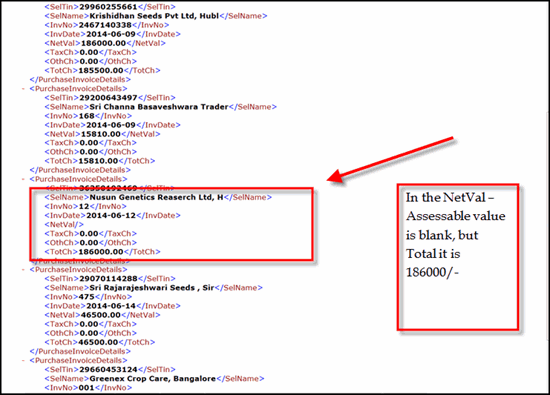
Task: Collapse PurchaseInvoiceDetails node above Greenex Crop Care
Action: pyautogui.click(x=24, y=361)
